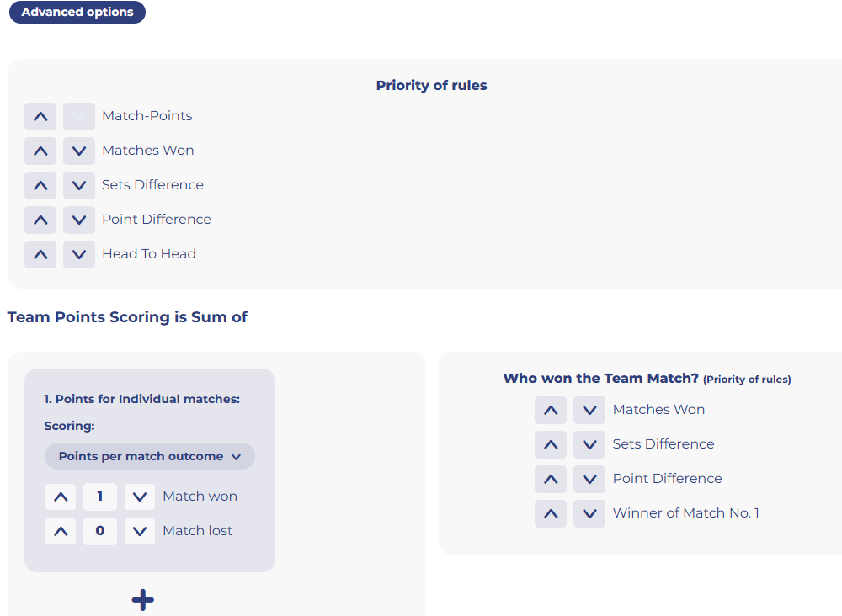This screenshot has height=616, width=842.
Task: Decrease Match won points value
Action: tap(140, 497)
